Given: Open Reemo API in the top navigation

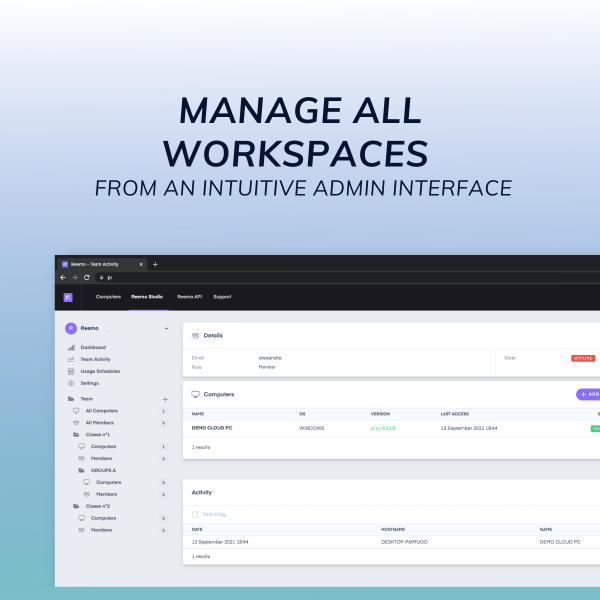Looking at the screenshot, I should click(189, 297).
